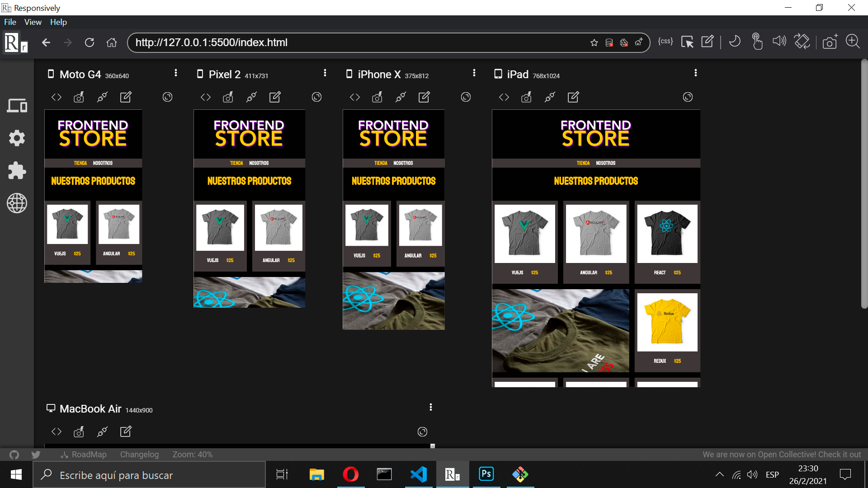Open the RoadMap link

[89, 454]
